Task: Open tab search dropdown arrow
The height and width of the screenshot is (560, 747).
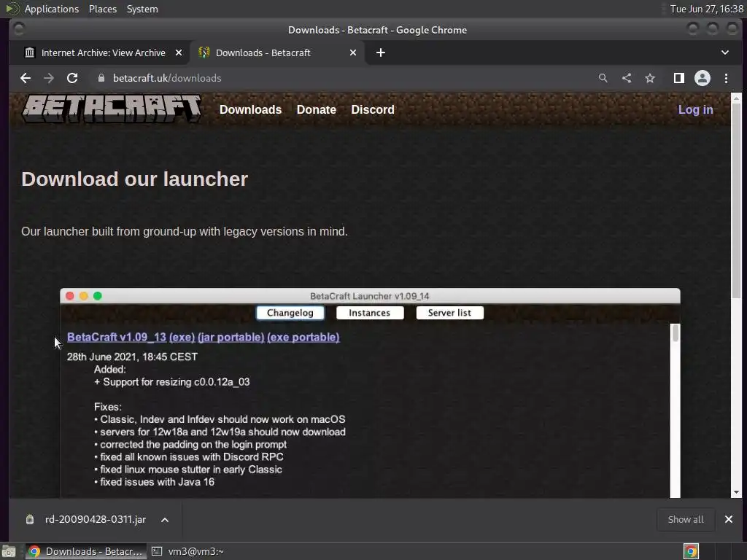Action: [725, 52]
